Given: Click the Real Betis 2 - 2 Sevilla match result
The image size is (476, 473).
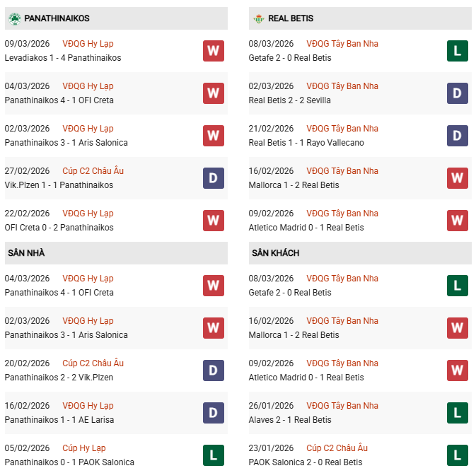Looking at the screenshot, I should tap(290, 100).
